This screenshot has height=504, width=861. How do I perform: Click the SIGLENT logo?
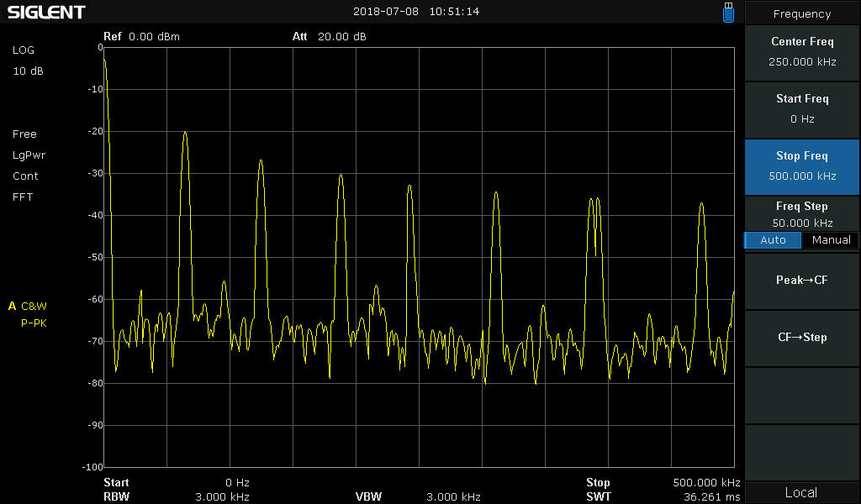pyautogui.click(x=46, y=12)
